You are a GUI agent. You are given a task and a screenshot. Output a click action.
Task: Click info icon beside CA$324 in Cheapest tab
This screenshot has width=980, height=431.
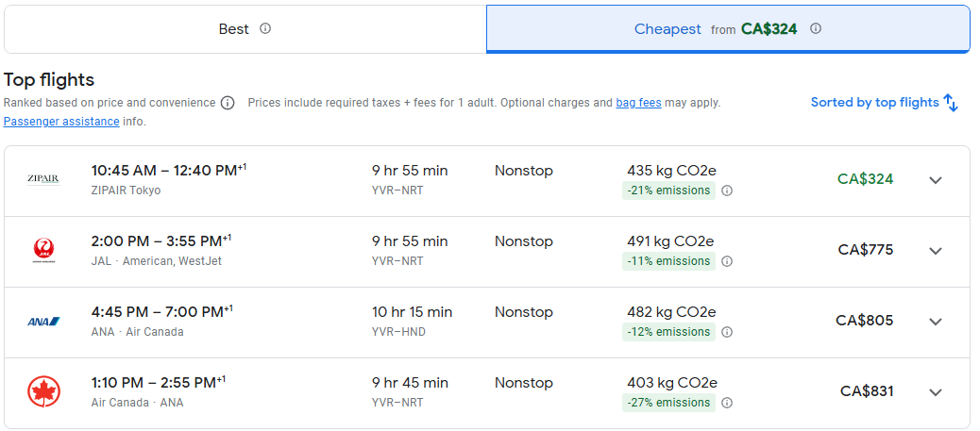pyautogui.click(x=816, y=28)
